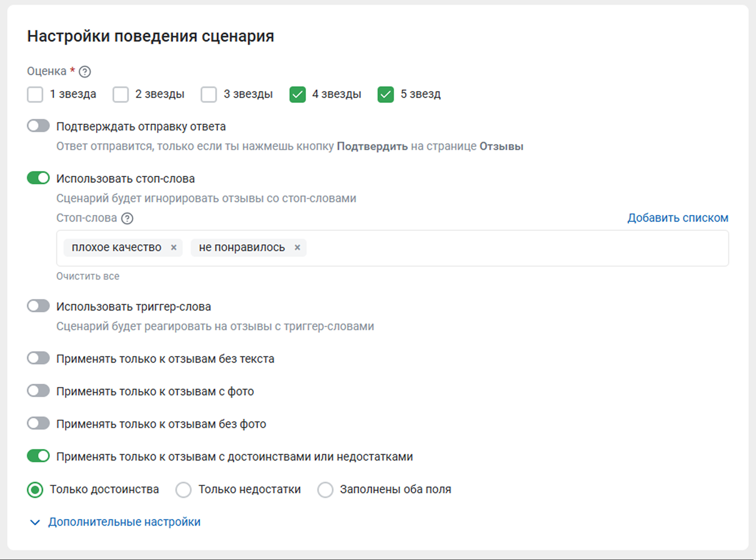This screenshot has height=560, width=756.
Task: Choose the «Заполнены оба поля» radio button
Action: coord(325,489)
